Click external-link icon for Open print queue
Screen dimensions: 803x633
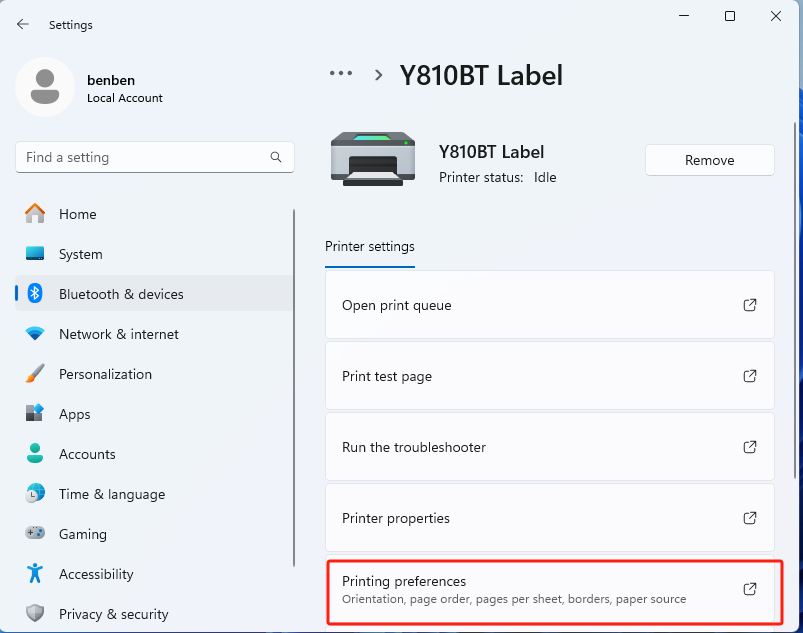(x=750, y=305)
